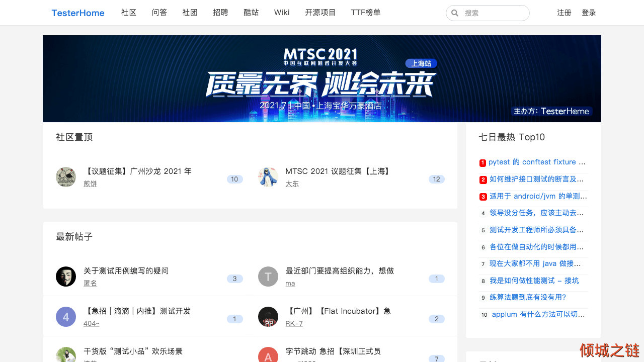Open Top10 item 现在大家都不用 java 做接
The height and width of the screenshot is (362, 644).
(535, 263)
